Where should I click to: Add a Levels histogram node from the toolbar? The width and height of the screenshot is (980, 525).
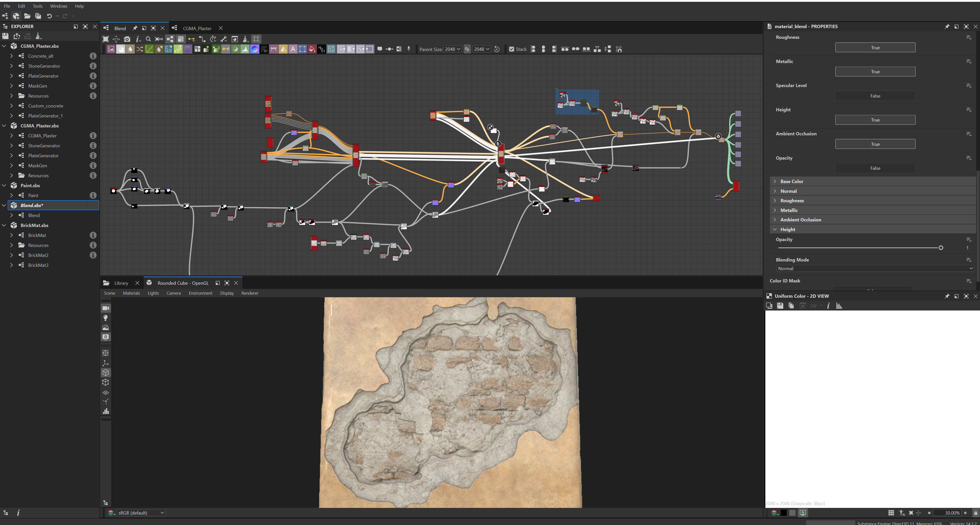(245, 49)
